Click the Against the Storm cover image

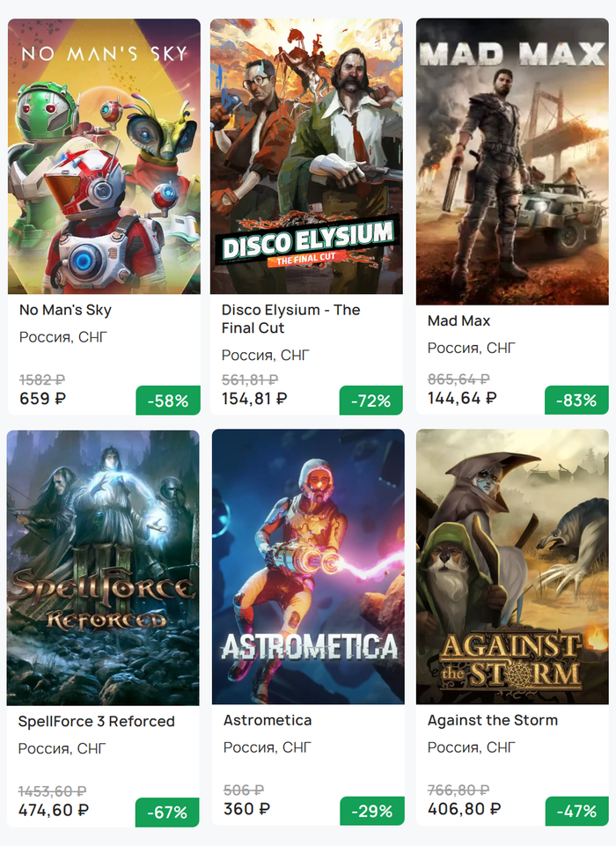click(512, 567)
